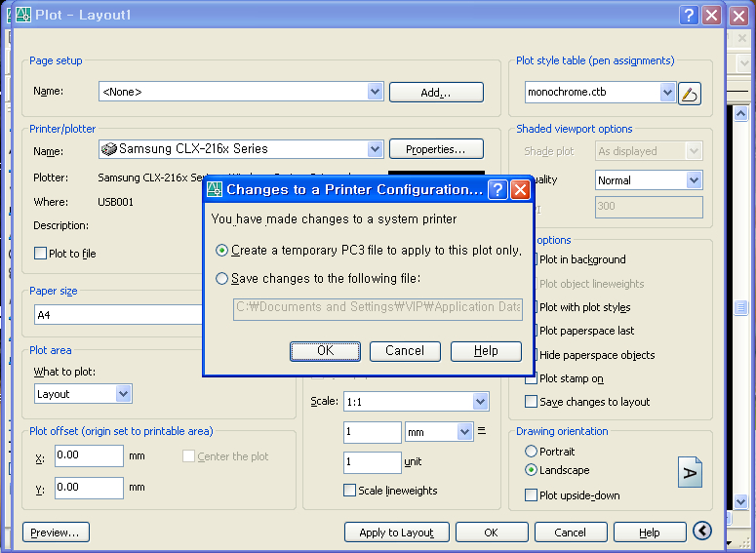The image size is (756, 553).
Task: Open the Printer/plotter name dropdown
Action: (x=376, y=149)
